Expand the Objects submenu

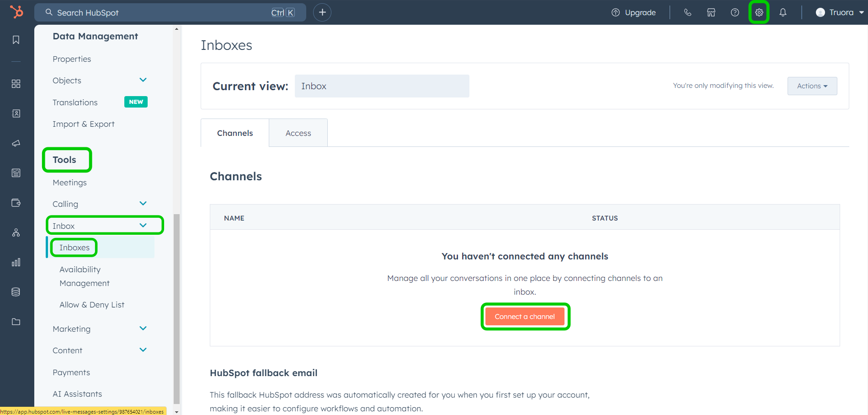coord(143,80)
